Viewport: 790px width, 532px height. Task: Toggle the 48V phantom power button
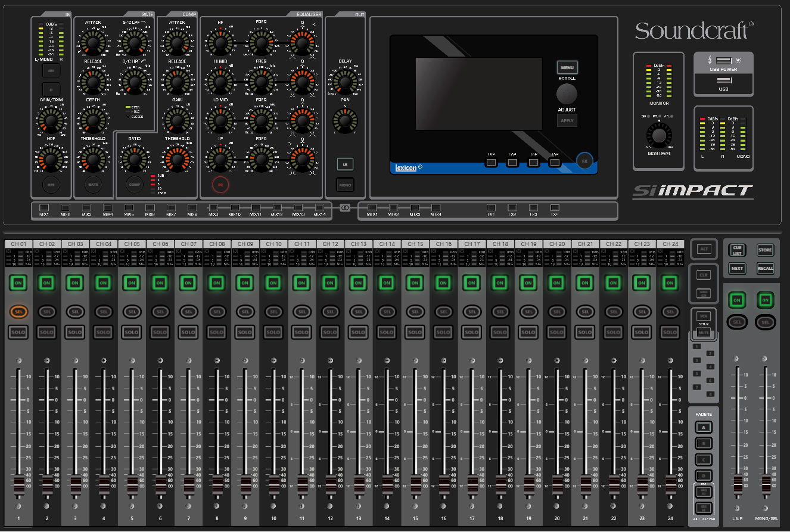point(51,71)
